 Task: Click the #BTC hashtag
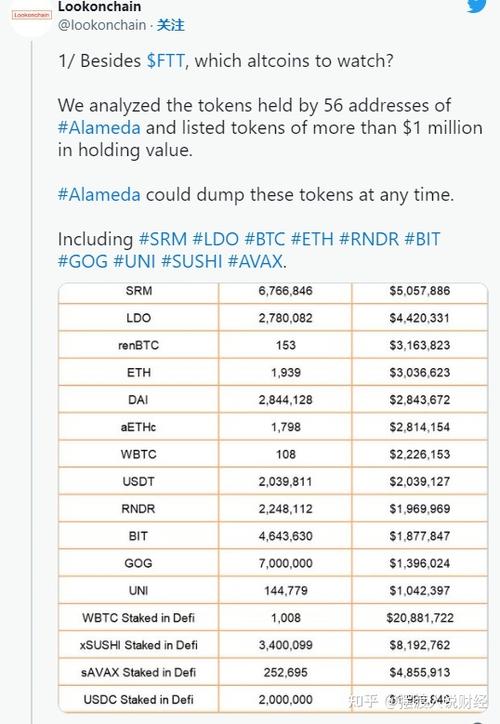click(x=265, y=239)
